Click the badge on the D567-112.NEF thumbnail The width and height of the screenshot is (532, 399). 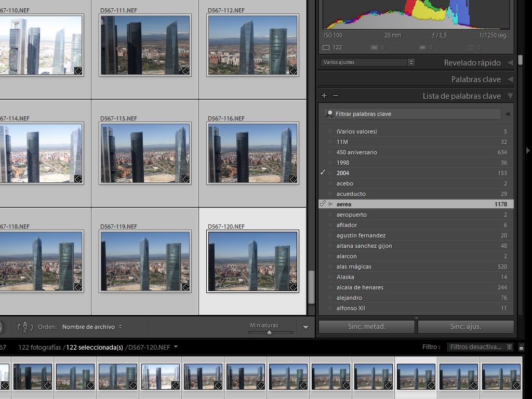tap(293, 71)
